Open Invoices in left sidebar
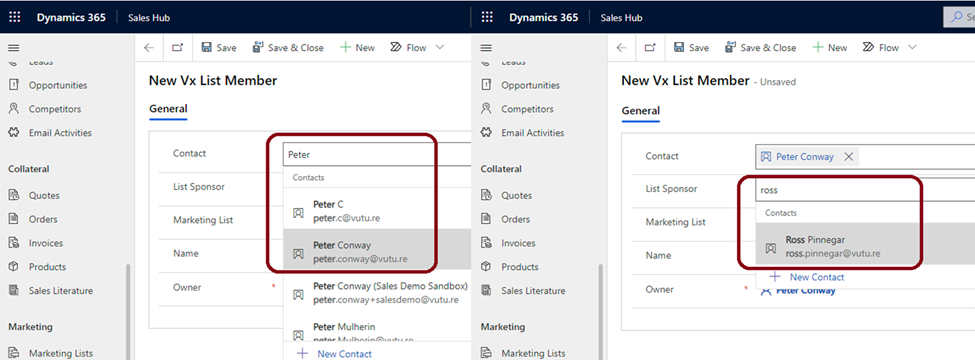 (36, 243)
